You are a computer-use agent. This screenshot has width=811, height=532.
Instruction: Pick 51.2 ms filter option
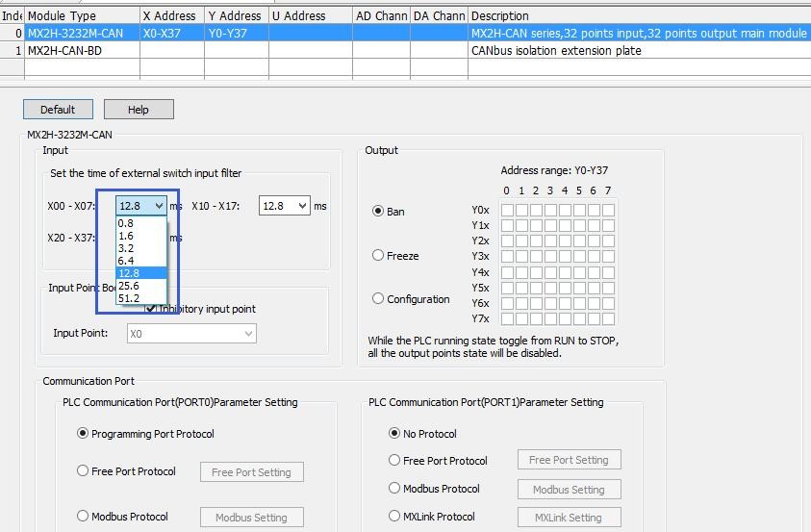(x=128, y=298)
